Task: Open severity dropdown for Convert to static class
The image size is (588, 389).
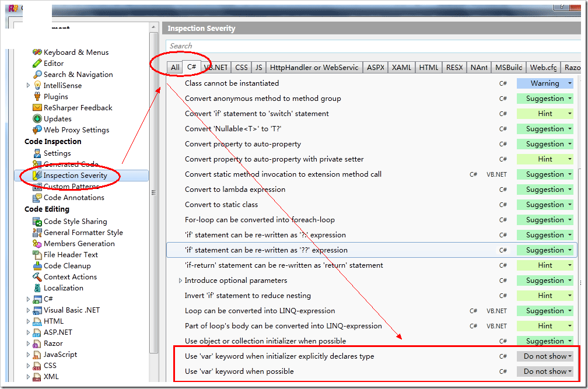Action: [x=545, y=205]
